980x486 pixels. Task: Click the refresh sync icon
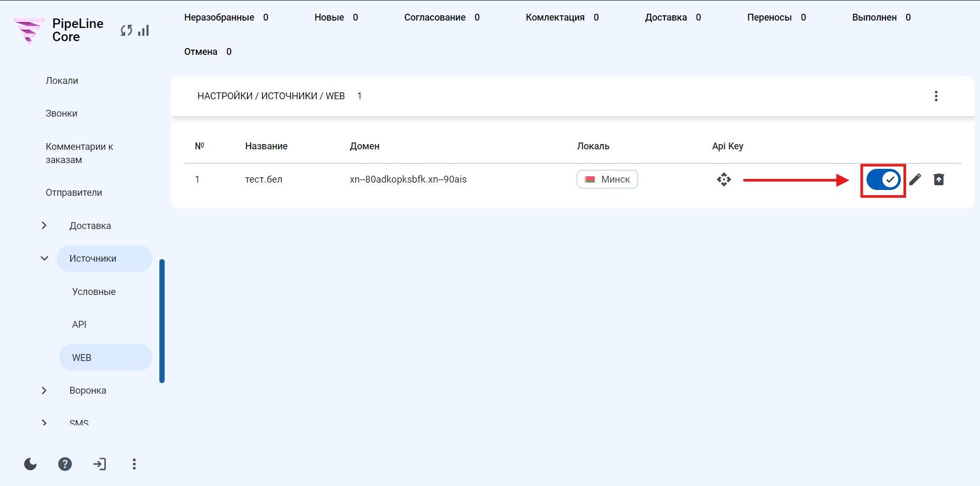(126, 31)
